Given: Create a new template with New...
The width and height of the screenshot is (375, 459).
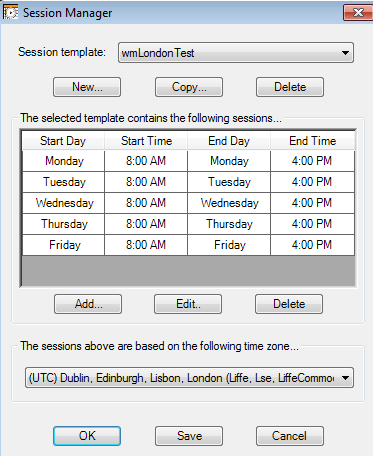Looking at the screenshot, I should click(87, 87).
